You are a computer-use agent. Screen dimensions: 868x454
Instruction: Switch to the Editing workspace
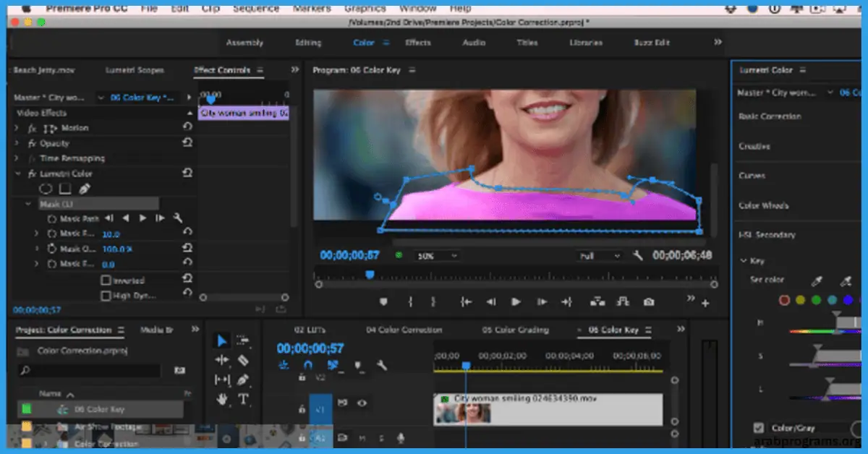[308, 43]
